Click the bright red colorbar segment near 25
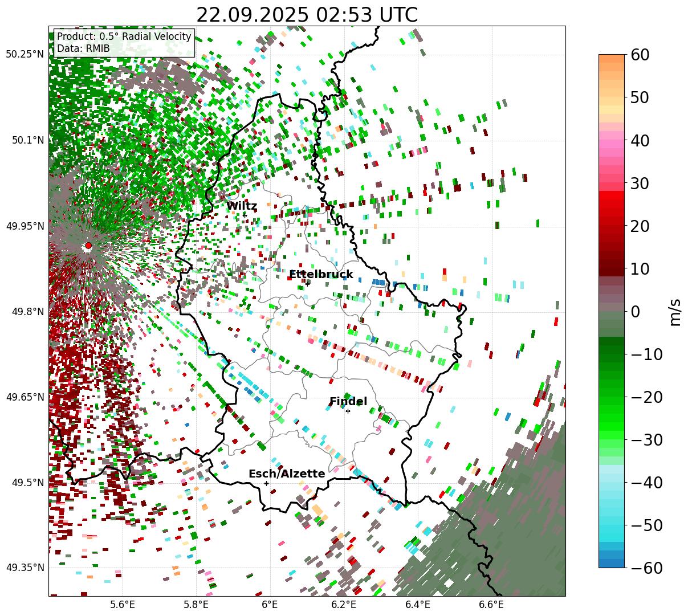The image size is (688, 616). tap(612, 205)
